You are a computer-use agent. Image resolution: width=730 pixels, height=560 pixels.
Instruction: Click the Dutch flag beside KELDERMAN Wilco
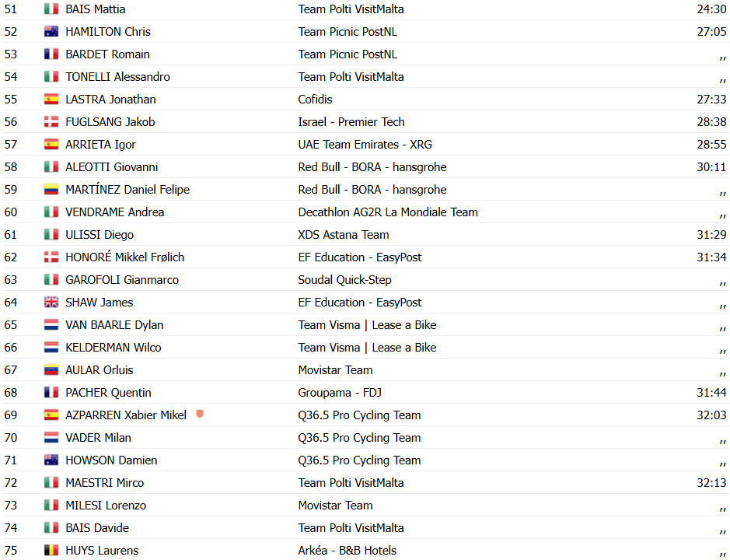click(51, 347)
